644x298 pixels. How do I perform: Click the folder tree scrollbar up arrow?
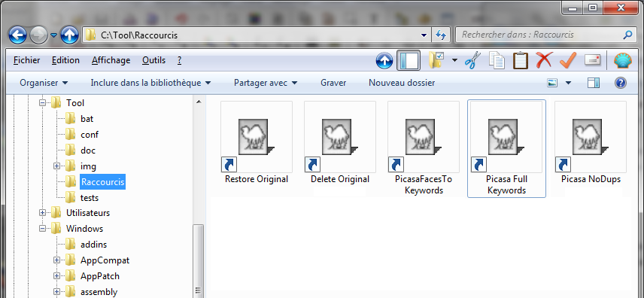[x=199, y=102]
